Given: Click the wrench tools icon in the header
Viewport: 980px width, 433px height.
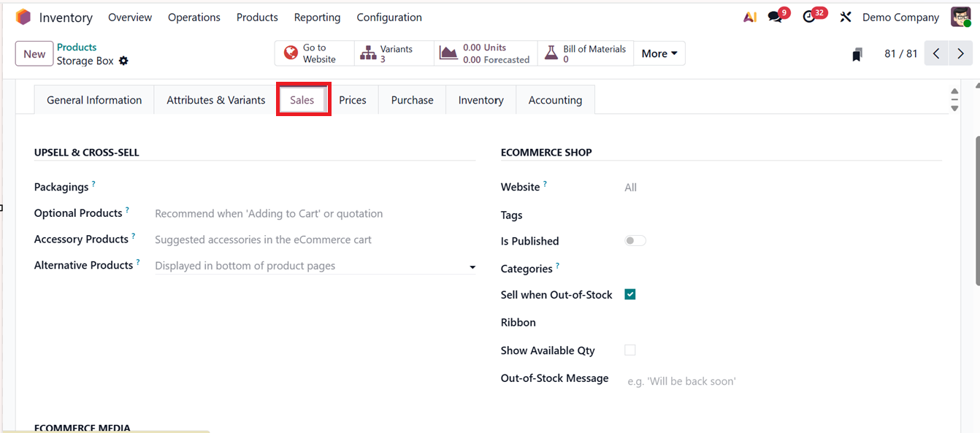Looking at the screenshot, I should tap(845, 16).
